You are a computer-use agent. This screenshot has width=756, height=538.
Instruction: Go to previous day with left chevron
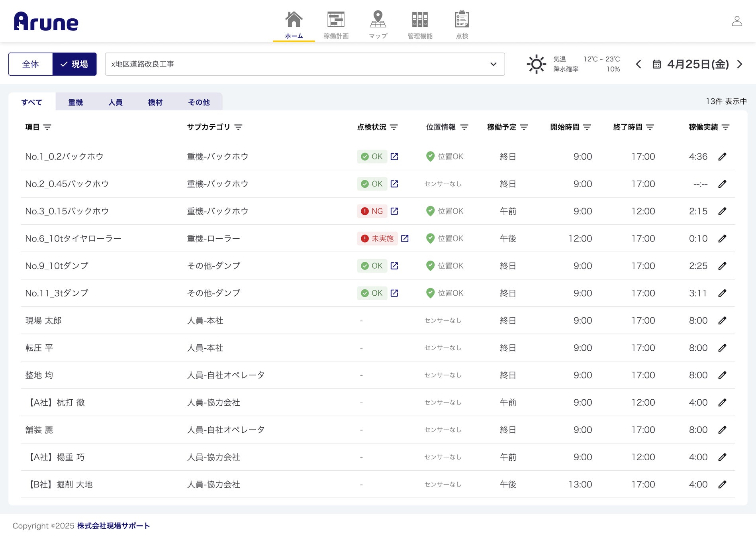point(638,64)
